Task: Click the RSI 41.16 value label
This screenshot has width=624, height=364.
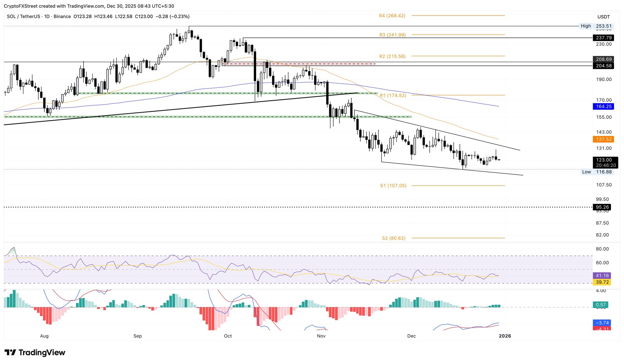Action: 602,276
